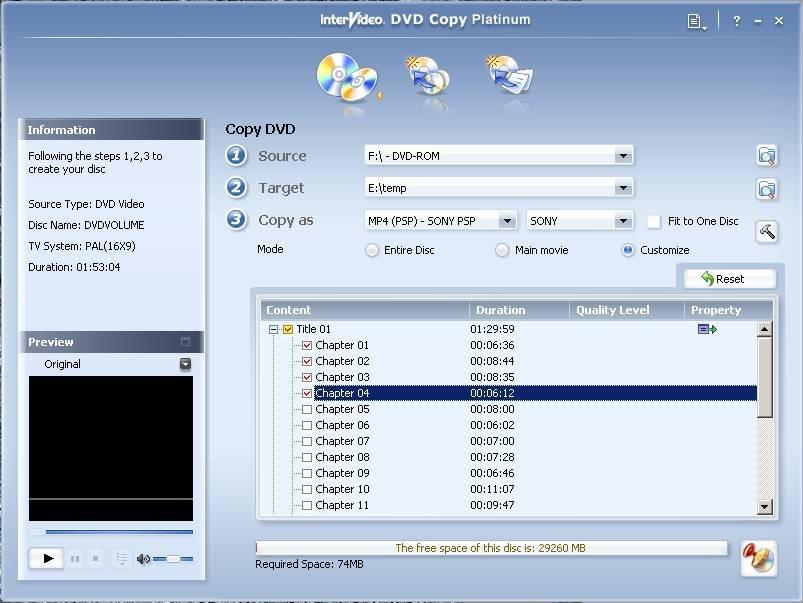This screenshot has height=603, width=803.
Task: Click the preview video display area
Action: pos(111,448)
